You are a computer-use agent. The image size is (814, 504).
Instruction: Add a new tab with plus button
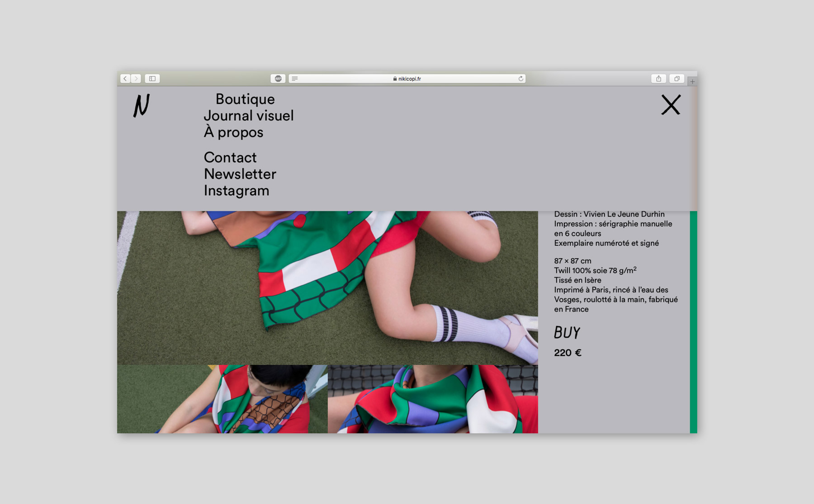pos(692,82)
